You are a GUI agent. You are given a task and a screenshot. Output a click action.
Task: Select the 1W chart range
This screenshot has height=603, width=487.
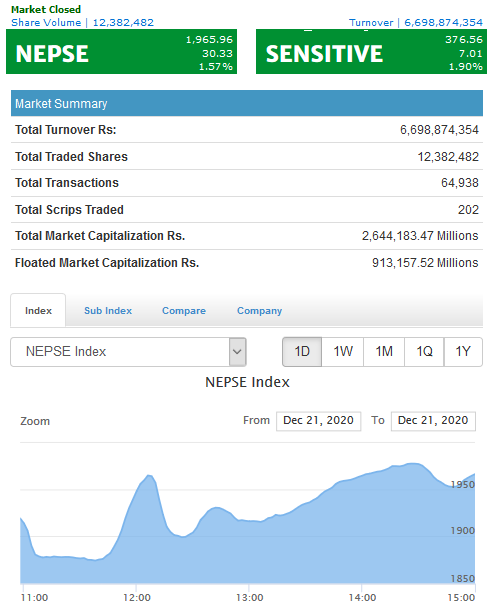[x=343, y=351]
